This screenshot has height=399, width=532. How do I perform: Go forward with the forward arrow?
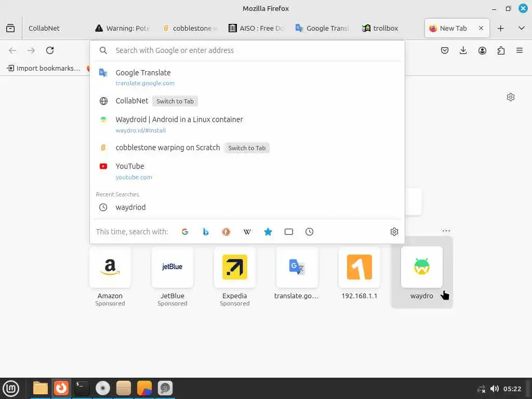pyautogui.click(x=31, y=50)
